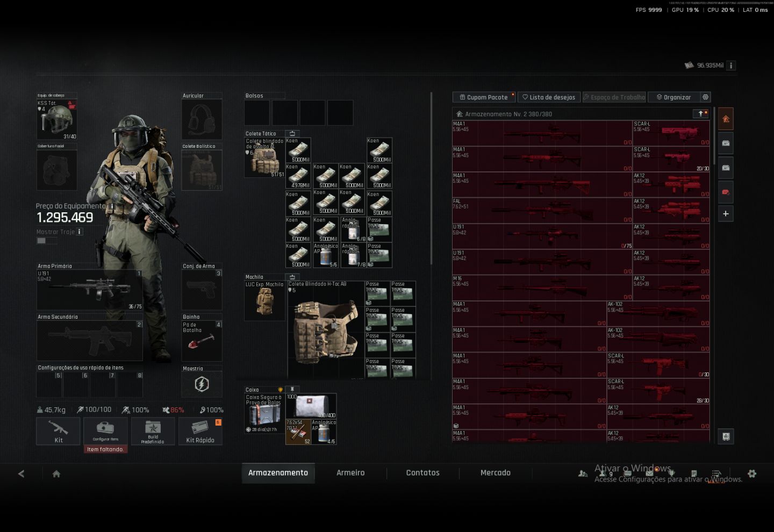This screenshot has width=774, height=532.
Task: Go back using the left arrow icon
Action: tap(21, 473)
